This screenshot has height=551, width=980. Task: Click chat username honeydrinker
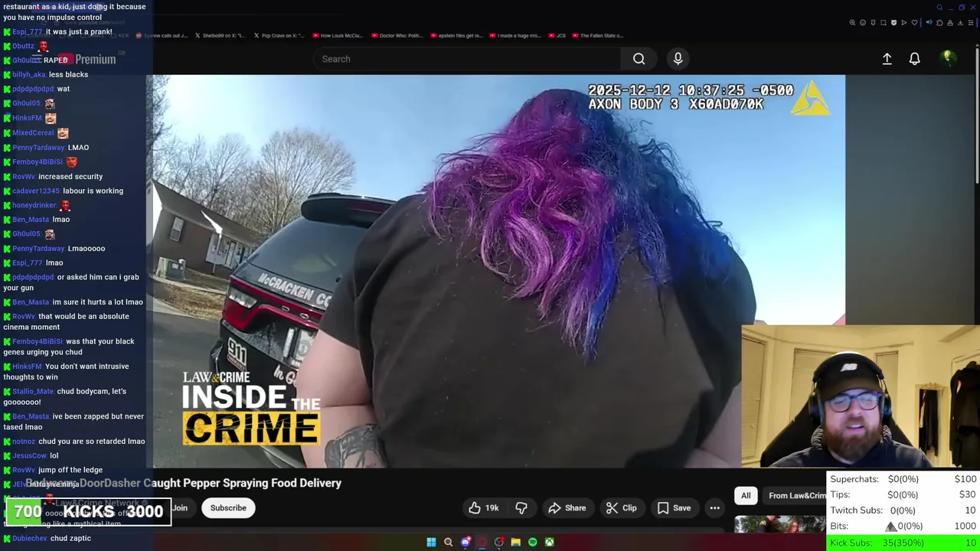(x=34, y=205)
